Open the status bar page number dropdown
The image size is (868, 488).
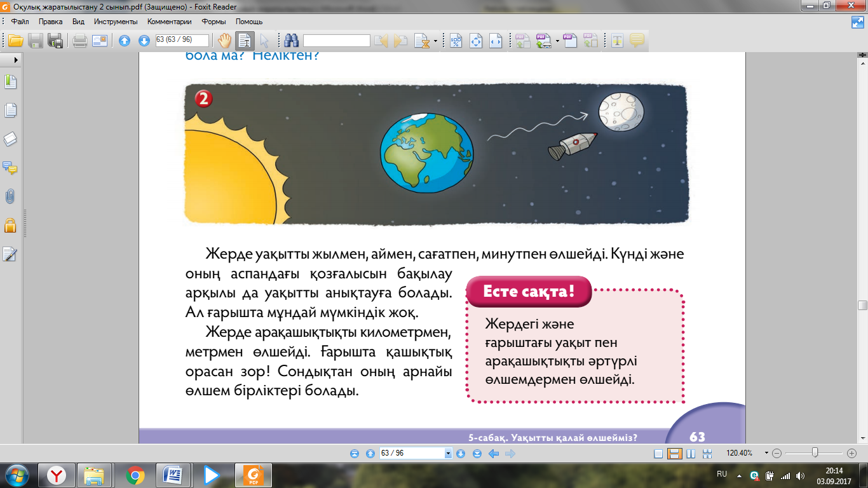click(448, 454)
